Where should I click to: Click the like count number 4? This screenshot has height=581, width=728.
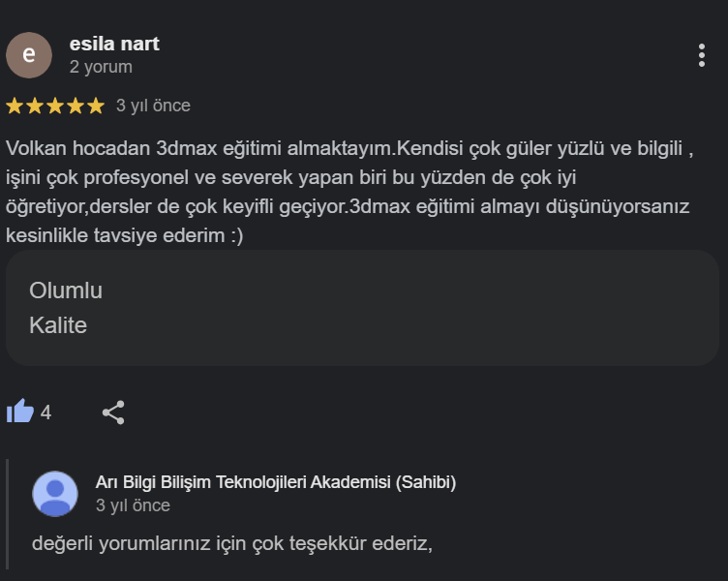[x=45, y=413]
